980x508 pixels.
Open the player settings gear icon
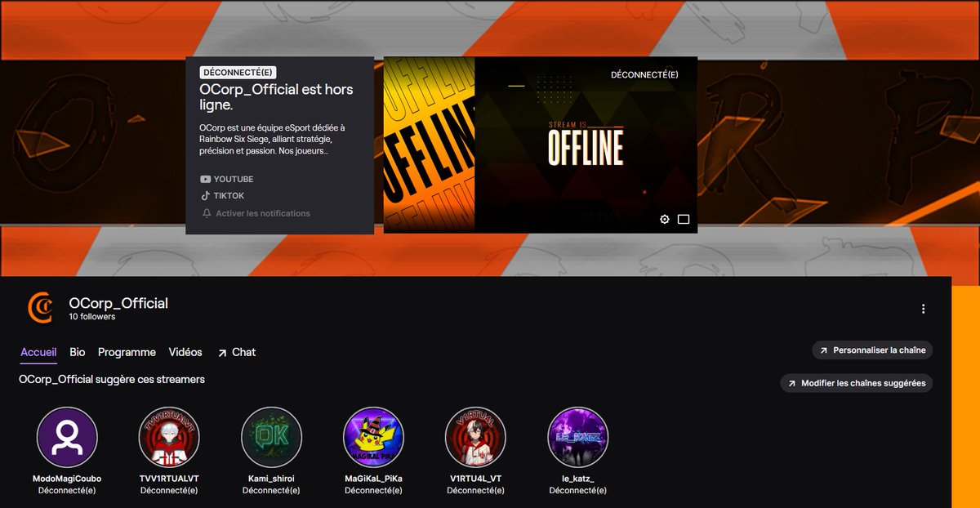(x=665, y=219)
